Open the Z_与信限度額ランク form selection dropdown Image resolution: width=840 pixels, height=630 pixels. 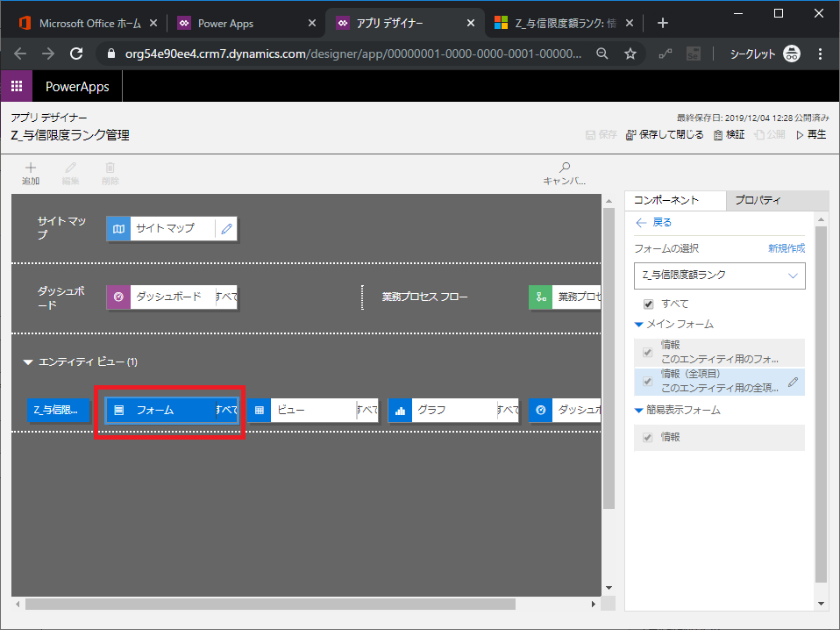[719, 276]
